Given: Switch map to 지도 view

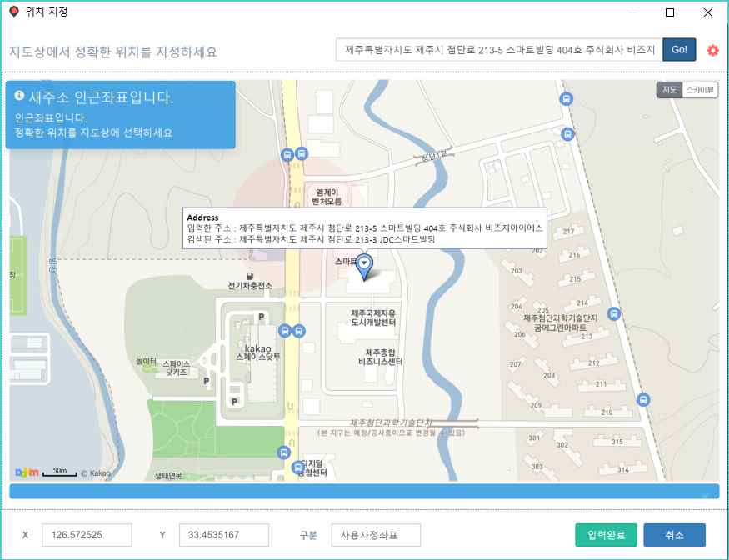Looking at the screenshot, I should (670, 90).
